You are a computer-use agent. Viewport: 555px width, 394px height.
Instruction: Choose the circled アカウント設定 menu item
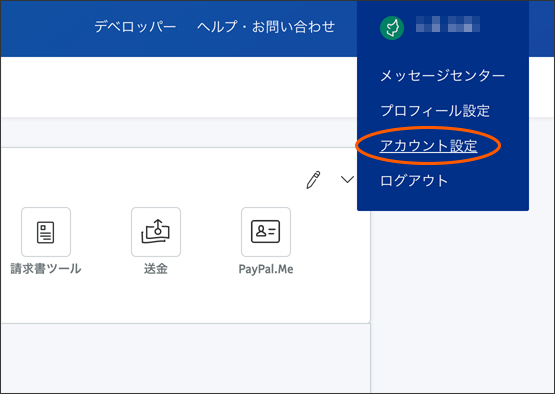428,146
